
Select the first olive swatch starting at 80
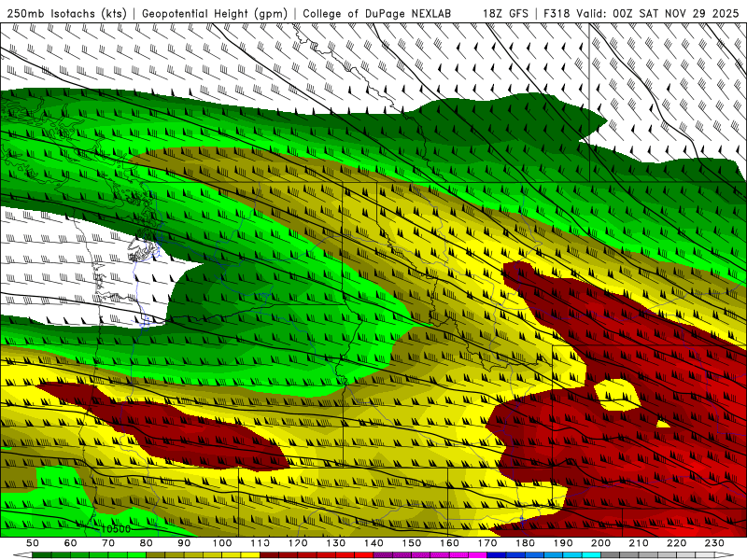coord(155,555)
